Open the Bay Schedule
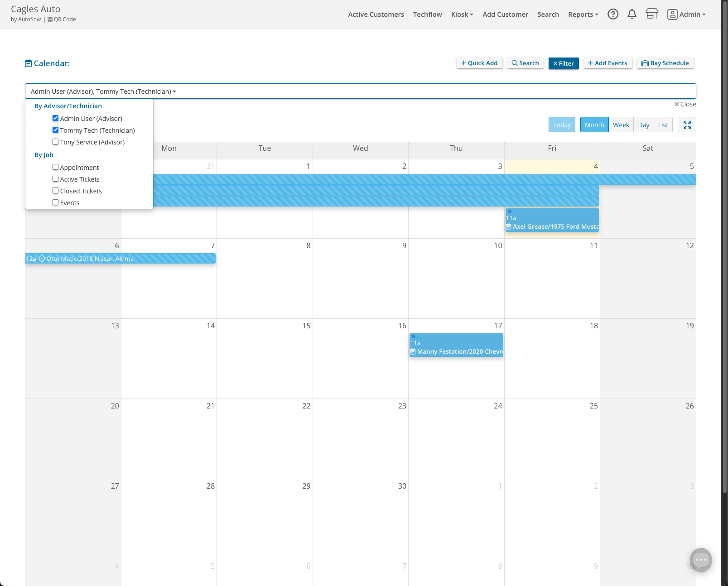 pos(665,63)
